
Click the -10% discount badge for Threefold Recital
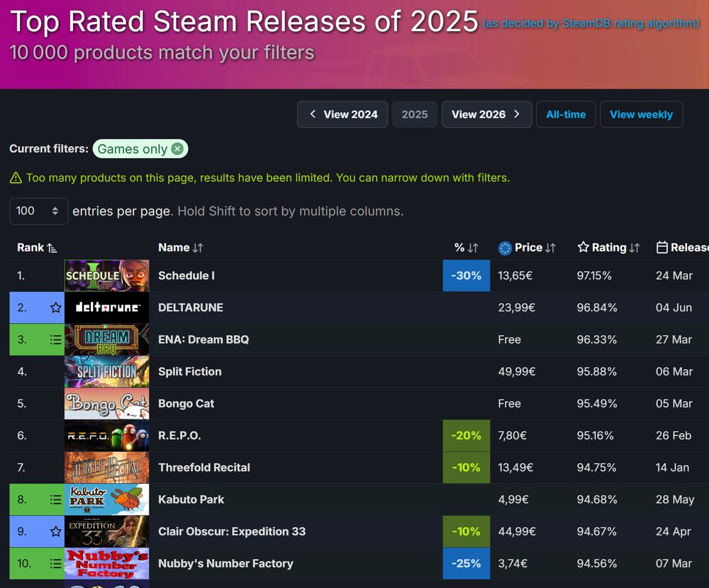point(467,468)
